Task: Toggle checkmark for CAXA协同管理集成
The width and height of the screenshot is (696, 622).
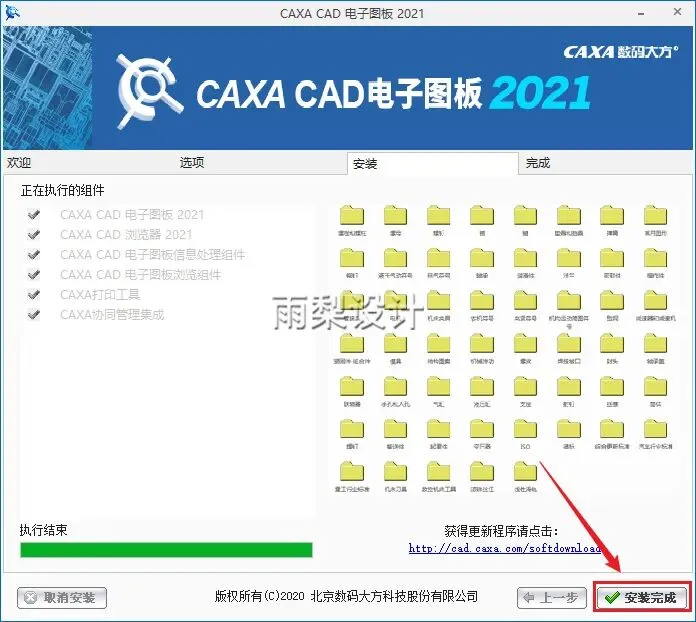Action: click(34, 314)
